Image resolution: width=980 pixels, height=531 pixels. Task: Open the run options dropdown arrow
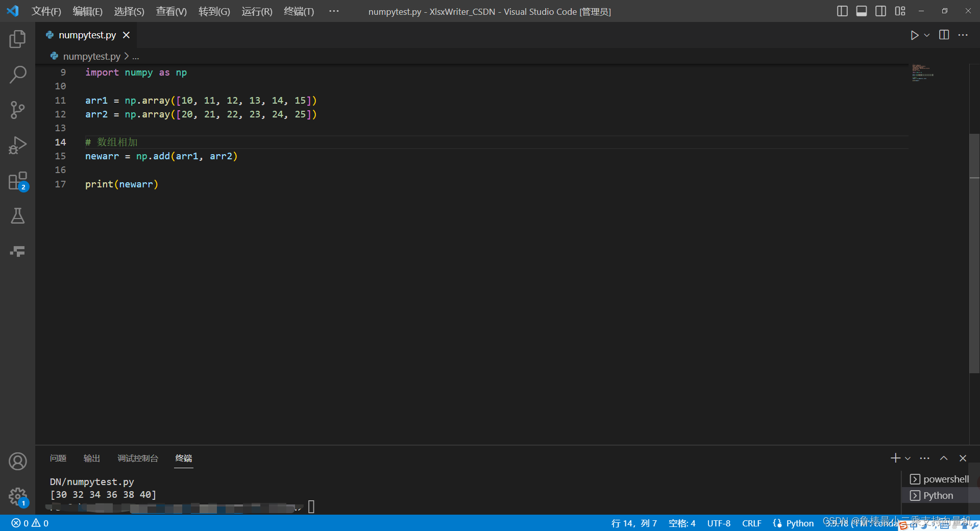click(x=927, y=35)
